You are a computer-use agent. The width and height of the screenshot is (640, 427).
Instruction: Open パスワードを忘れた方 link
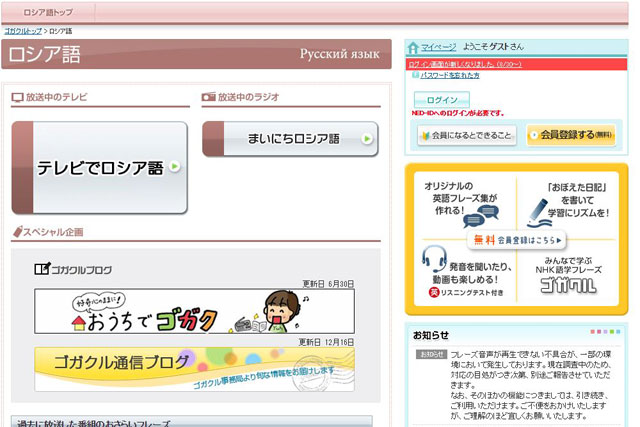click(450, 76)
